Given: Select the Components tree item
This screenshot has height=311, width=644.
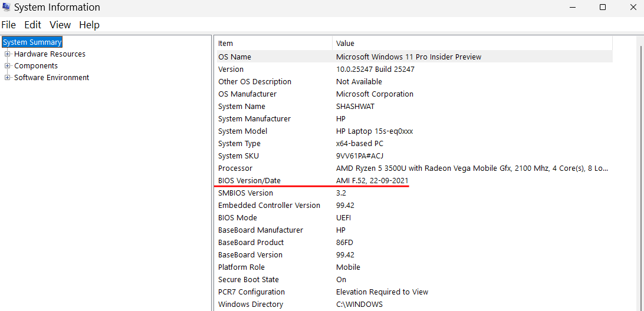Looking at the screenshot, I should [x=36, y=65].
